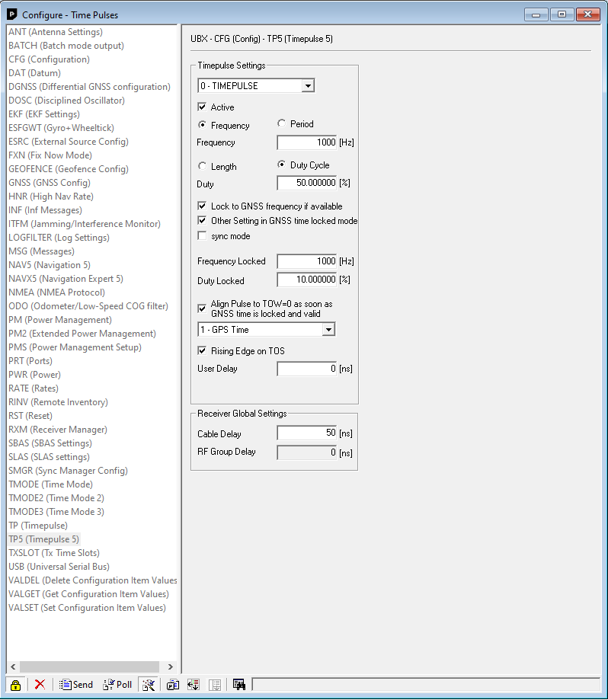Toggle the autopolling wand icon

point(149,684)
